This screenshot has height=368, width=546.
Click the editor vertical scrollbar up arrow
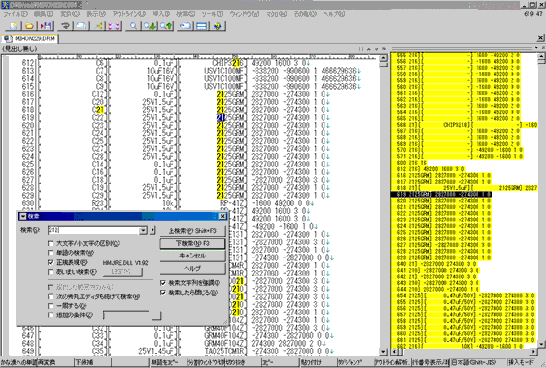tap(383, 58)
